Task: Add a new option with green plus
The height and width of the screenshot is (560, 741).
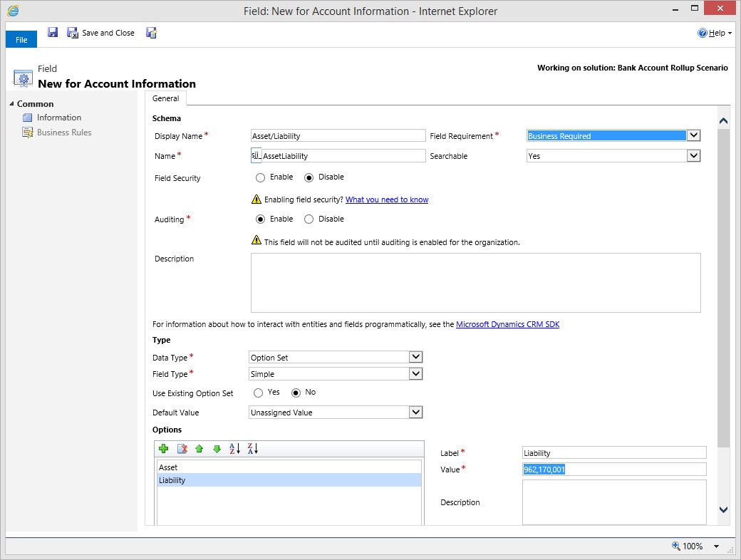Action: pos(163,449)
